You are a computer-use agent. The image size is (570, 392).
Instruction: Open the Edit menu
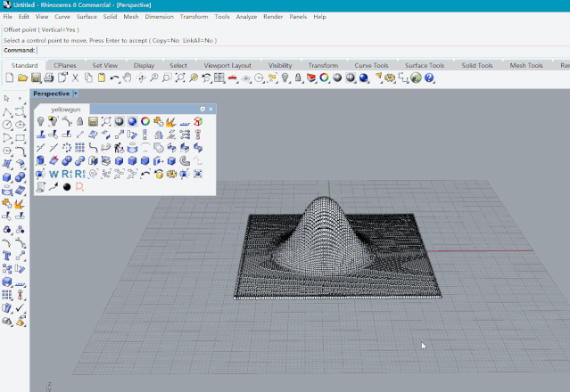23,17
